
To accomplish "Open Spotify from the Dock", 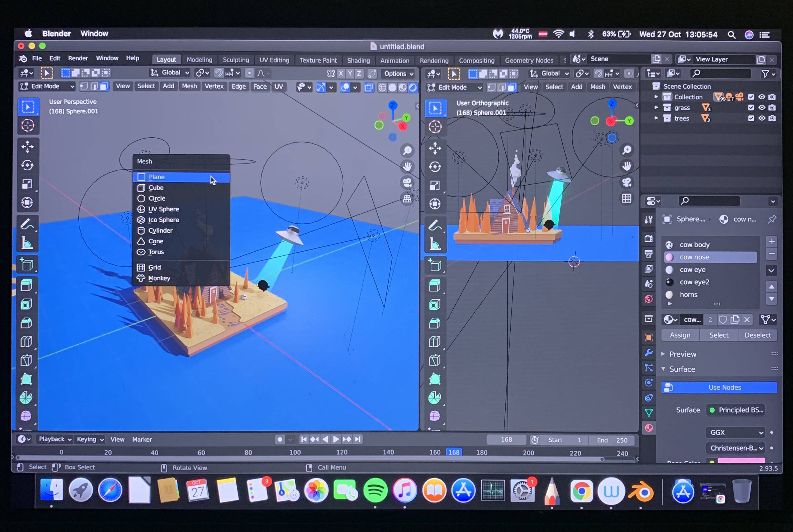I will click(x=375, y=491).
